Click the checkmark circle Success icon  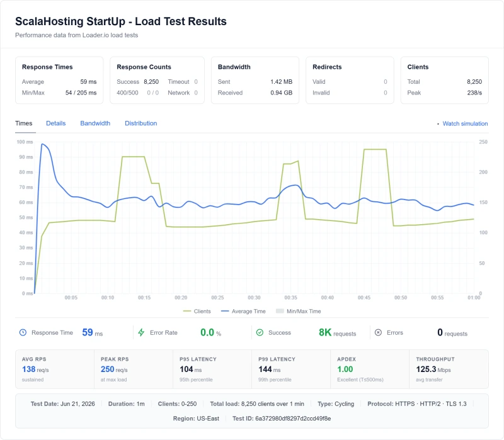[260, 332]
